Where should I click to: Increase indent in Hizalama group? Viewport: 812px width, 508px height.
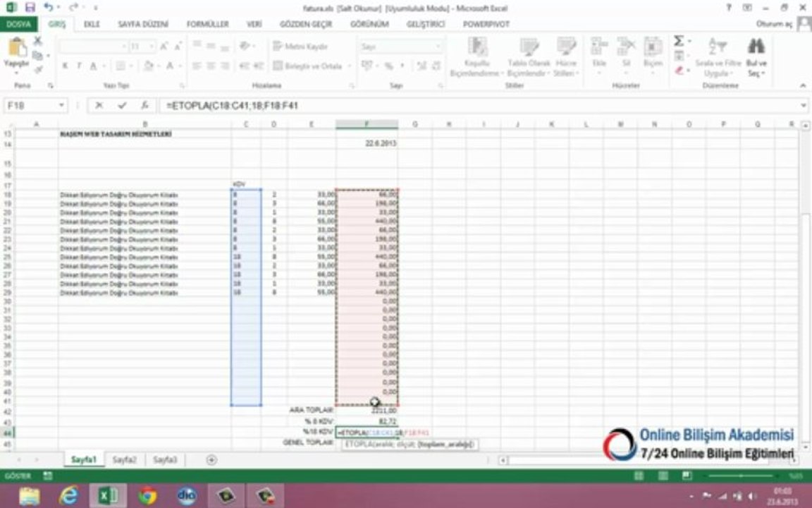[259, 66]
